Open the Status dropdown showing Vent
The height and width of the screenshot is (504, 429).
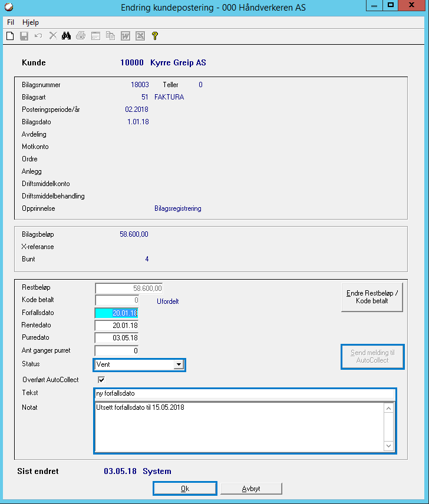[x=179, y=364]
